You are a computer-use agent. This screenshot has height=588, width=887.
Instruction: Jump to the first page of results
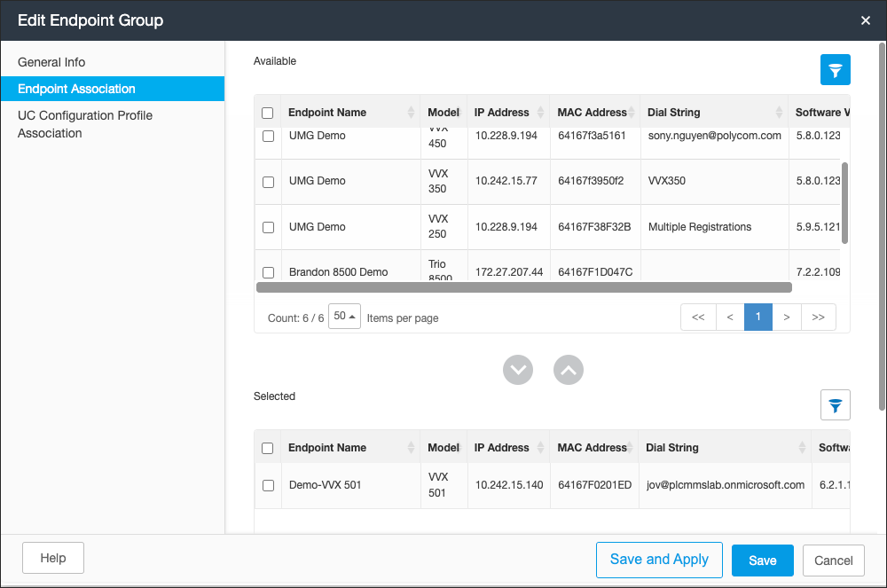pyautogui.click(x=698, y=317)
